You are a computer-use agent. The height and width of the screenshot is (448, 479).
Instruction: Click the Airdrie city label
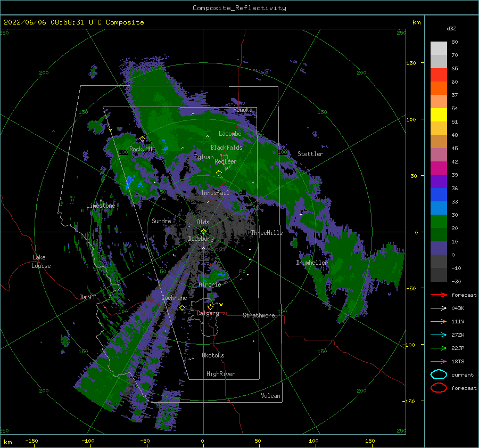coord(210,284)
